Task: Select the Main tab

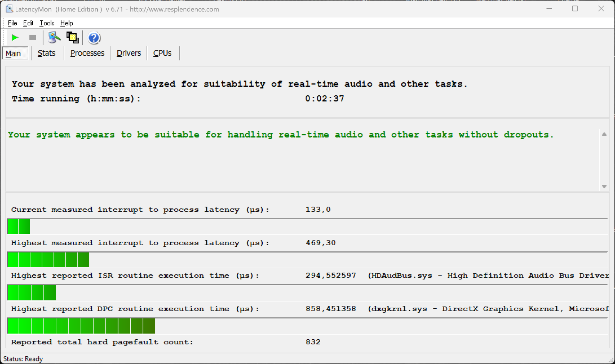Action: [x=13, y=53]
